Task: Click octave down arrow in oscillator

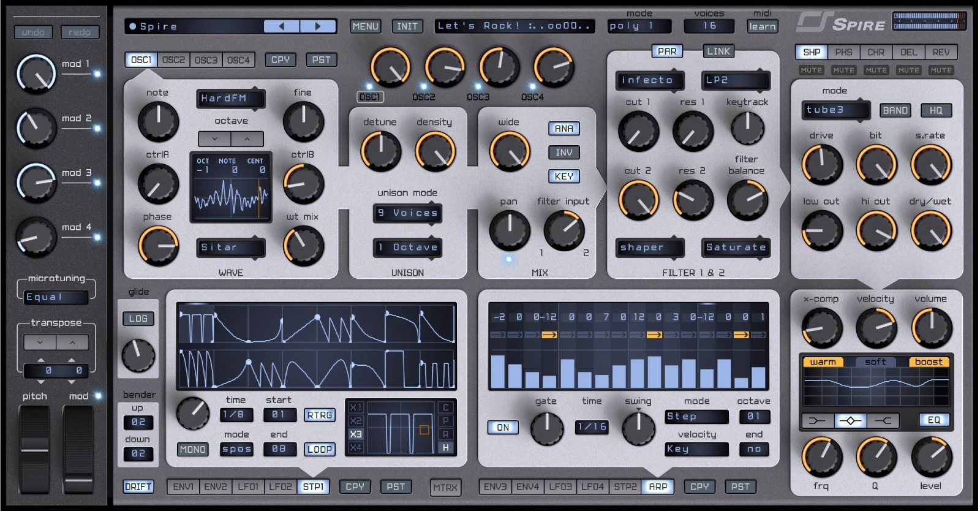Action: tap(214, 139)
